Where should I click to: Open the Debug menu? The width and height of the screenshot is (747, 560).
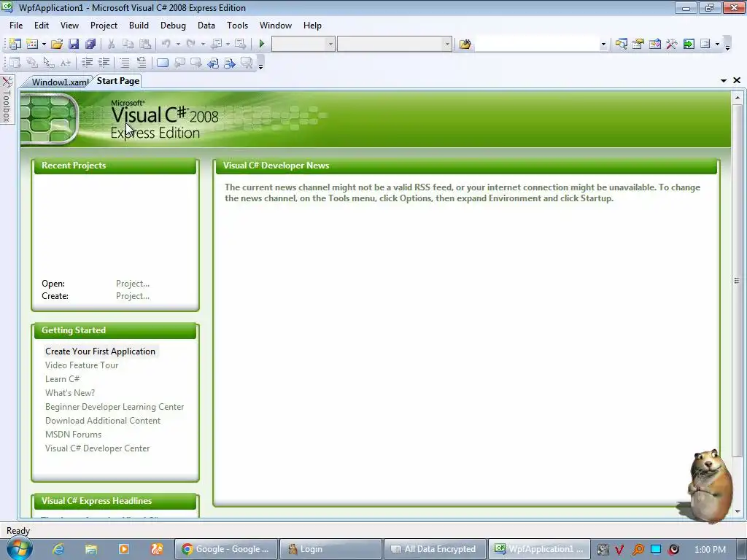tap(173, 26)
